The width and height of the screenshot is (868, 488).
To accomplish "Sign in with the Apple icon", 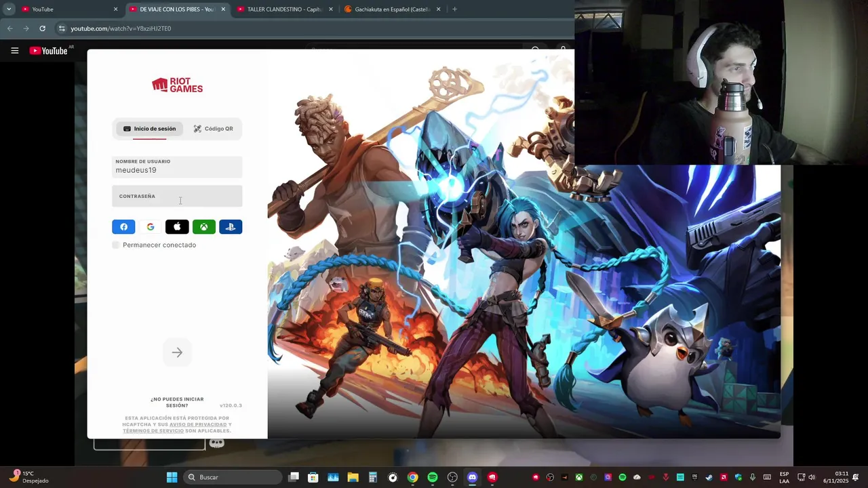I will [177, 227].
